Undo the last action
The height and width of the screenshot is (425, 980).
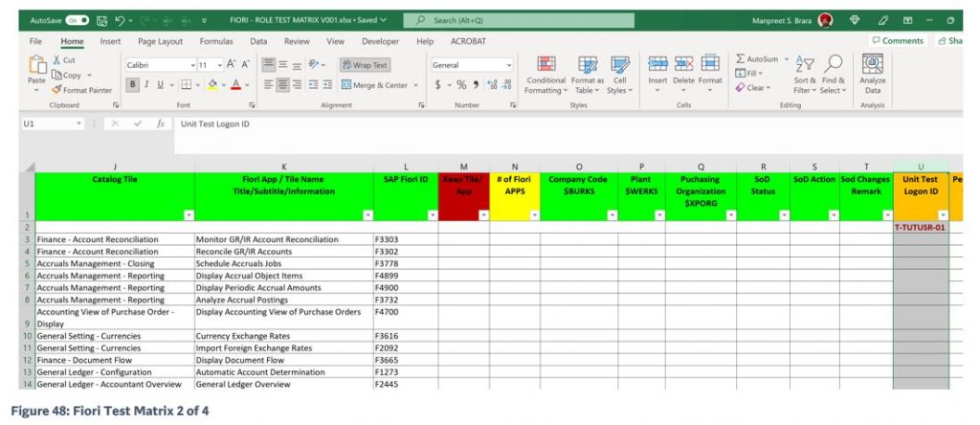click(120, 20)
